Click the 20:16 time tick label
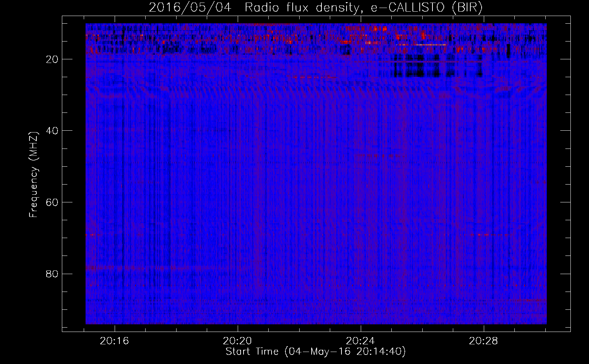The image size is (589, 364). (115, 341)
